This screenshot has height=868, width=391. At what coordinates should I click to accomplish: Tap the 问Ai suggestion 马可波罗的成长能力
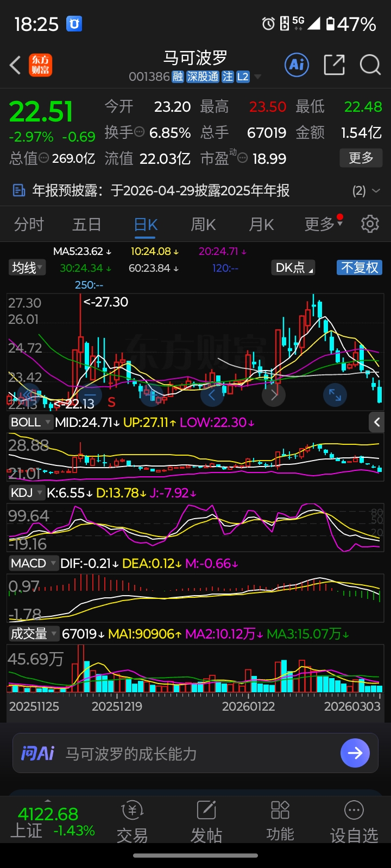pyautogui.click(x=131, y=754)
